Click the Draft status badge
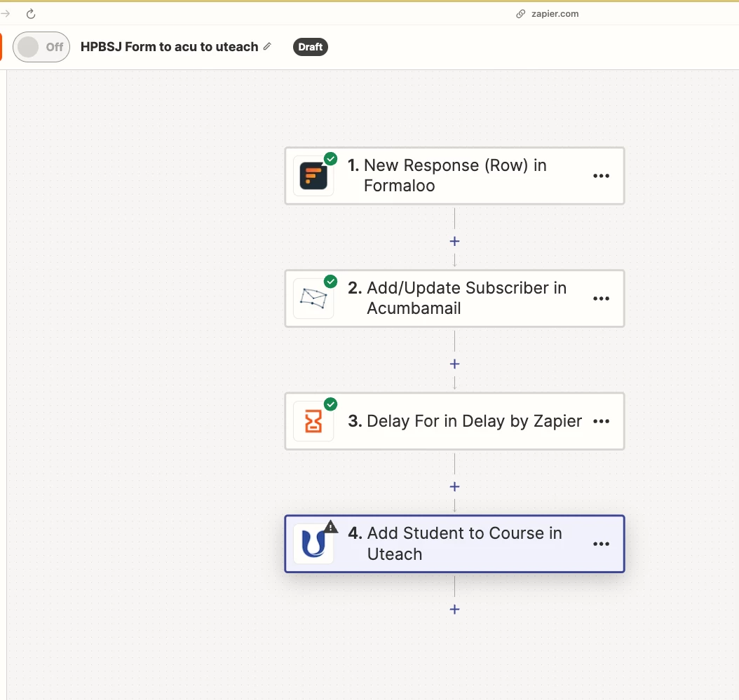 tap(310, 47)
